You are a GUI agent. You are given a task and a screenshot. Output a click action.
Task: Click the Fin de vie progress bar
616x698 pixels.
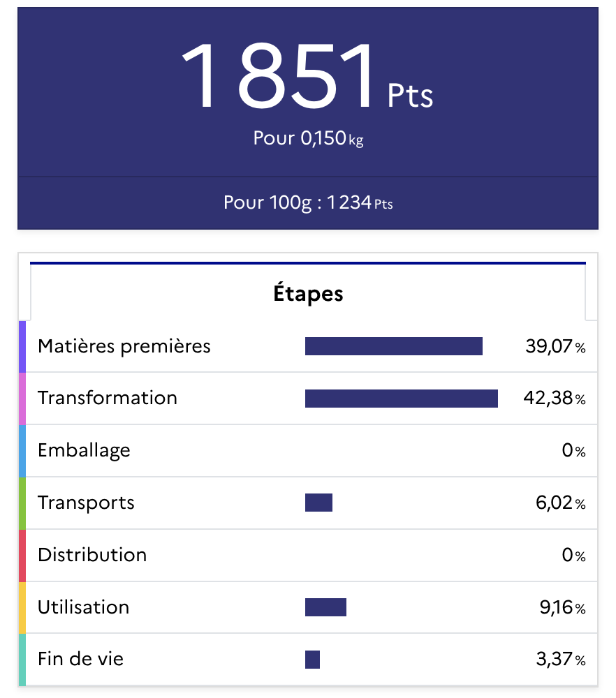coord(312,660)
